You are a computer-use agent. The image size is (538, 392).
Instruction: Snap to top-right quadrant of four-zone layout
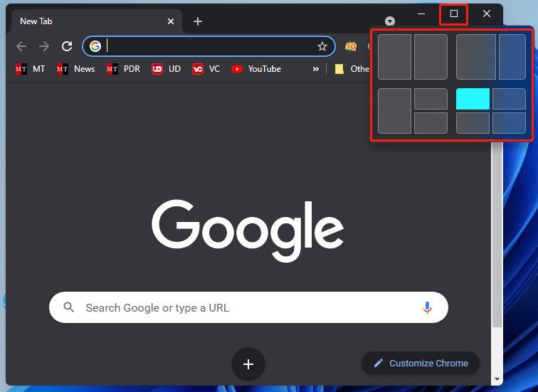coord(510,99)
